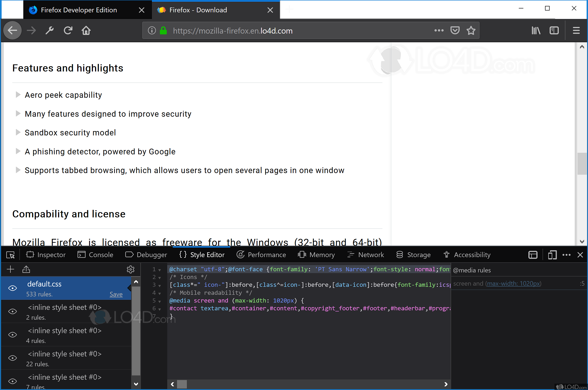Image resolution: width=588 pixels, height=390 pixels.
Task: Expand the 'Aero peek capability' disclosure triangle
Action: pyautogui.click(x=18, y=95)
